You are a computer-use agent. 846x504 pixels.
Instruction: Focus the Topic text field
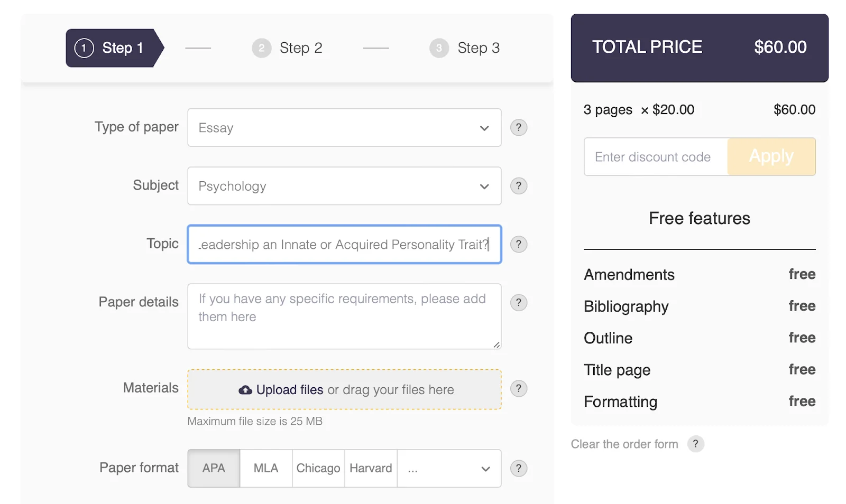(x=344, y=244)
